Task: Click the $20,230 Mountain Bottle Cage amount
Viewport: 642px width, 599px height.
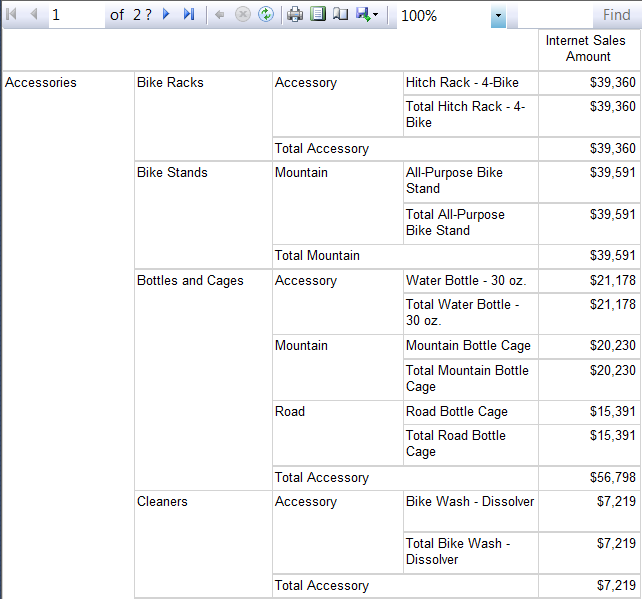Action: tap(589, 347)
